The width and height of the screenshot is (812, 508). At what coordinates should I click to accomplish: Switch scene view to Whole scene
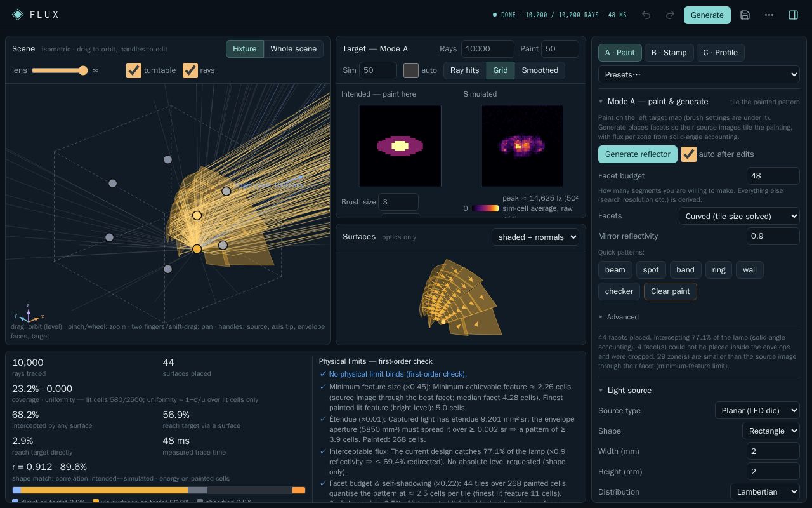point(293,49)
